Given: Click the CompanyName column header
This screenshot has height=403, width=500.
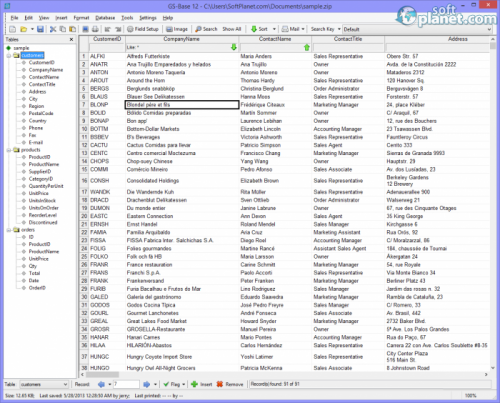Looking at the screenshot, I should pos(182,39).
